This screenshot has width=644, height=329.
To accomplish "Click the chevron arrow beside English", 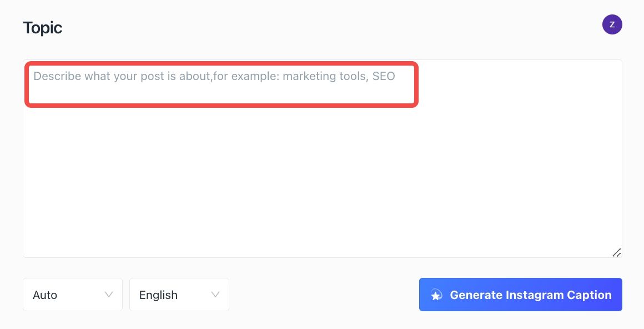I will (215, 295).
